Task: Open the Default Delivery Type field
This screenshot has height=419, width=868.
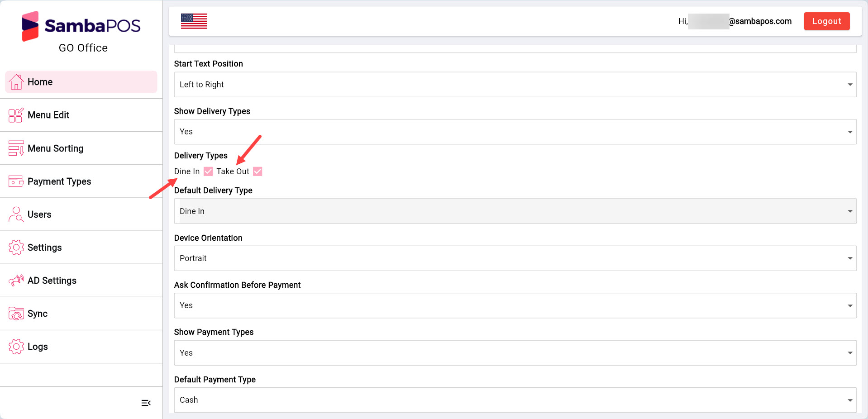Action: (x=515, y=211)
